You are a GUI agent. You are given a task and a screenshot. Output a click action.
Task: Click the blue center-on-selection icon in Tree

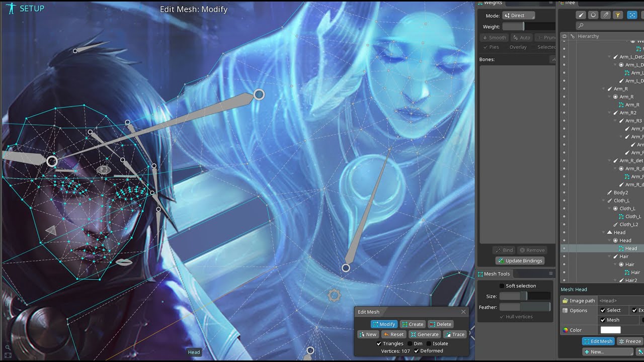point(632,15)
